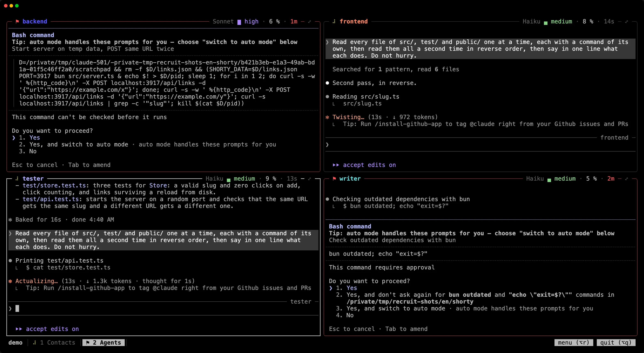Image resolution: width=644 pixels, height=353 pixels.
Task: Focus the tester pane prompt input with cursor
Action: coord(163,308)
